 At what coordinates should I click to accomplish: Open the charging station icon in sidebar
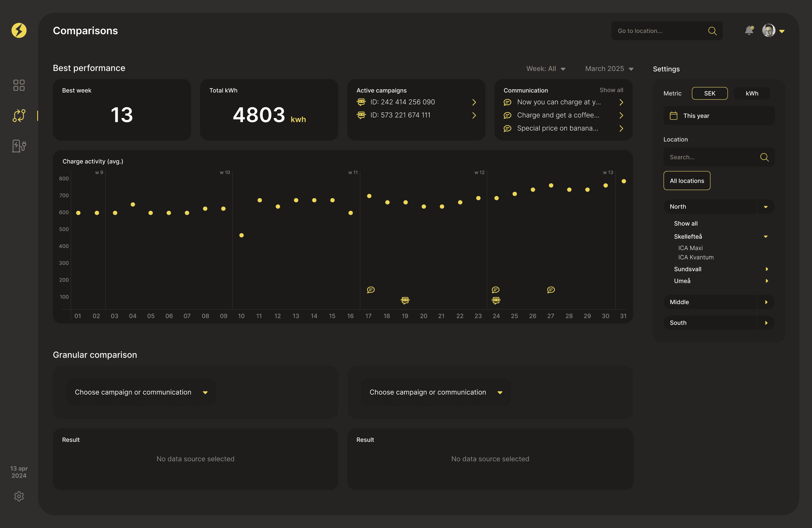[19, 146]
